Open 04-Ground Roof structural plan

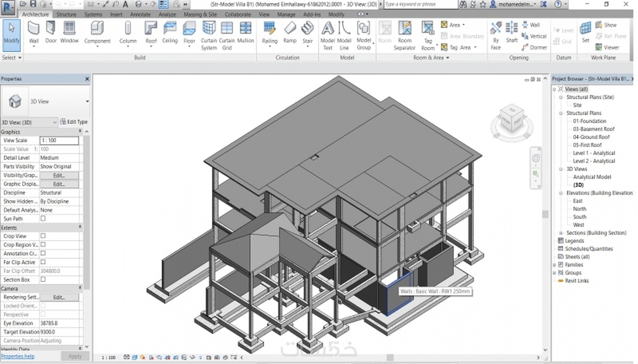[591, 137]
